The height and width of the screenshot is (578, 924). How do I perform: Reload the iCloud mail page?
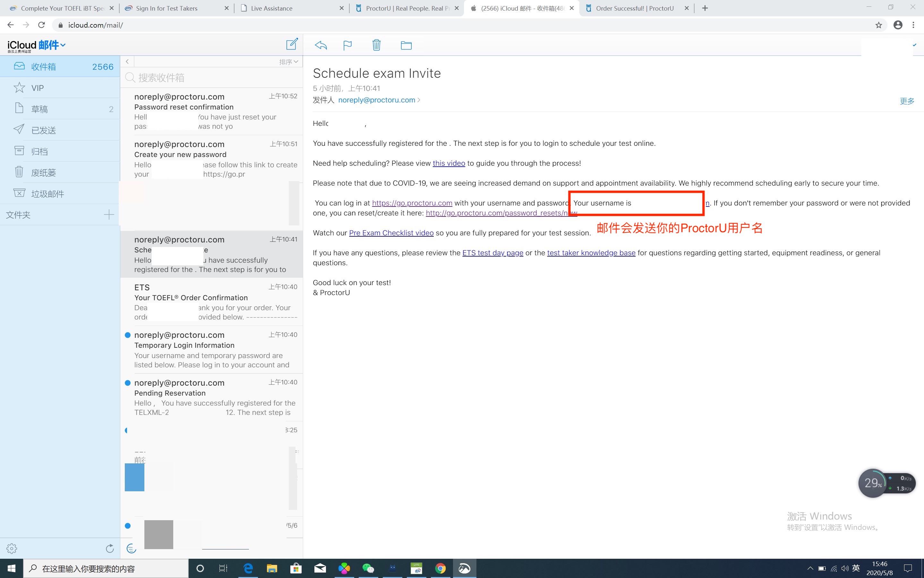pyautogui.click(x=42, y=25)
